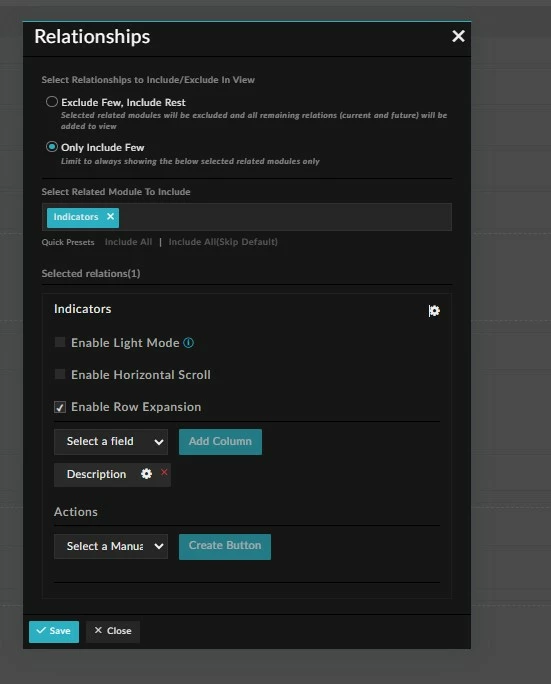551x684 pixels.
Task: Click the Selected relations(1) heading
Action: [91, 274]
